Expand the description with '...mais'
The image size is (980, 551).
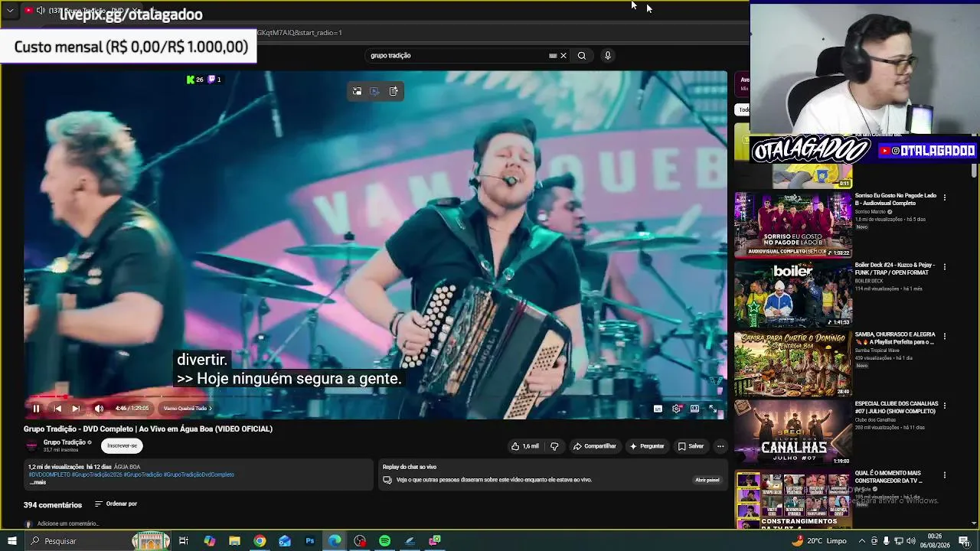pos(38,482)
